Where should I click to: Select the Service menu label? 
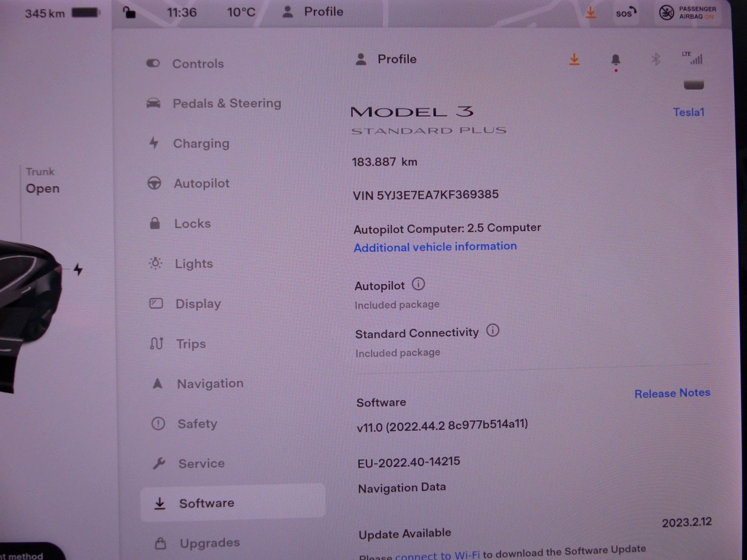pyautogui.click(x=202, y=463)
